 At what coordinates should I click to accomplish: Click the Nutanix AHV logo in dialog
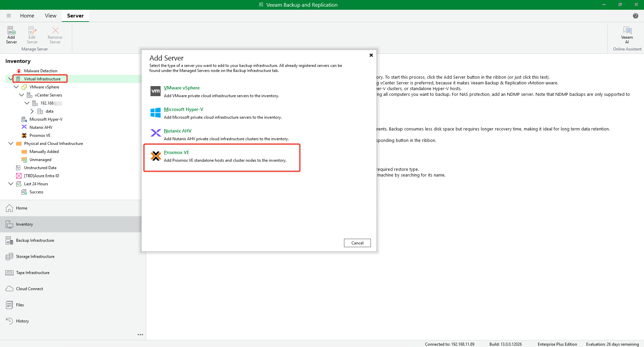(156, 133)
